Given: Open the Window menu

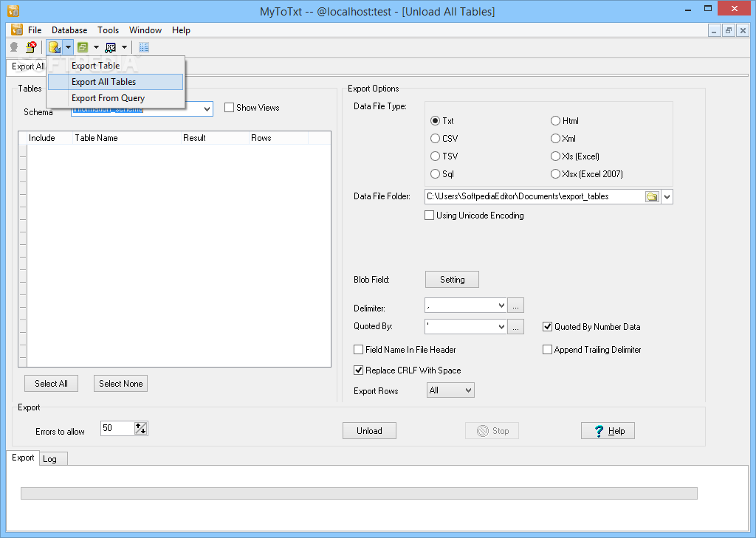Looking at the screenshot, I should tap(145, 30).
